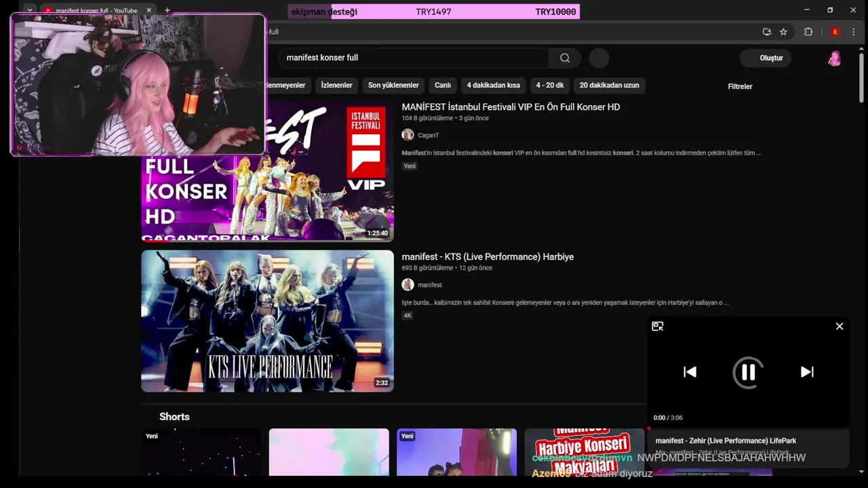This screenshot has width=868, height=488.
Task: Open MANİFEST İstanbul Festivali VIP video title
Action: click(511, 107)
